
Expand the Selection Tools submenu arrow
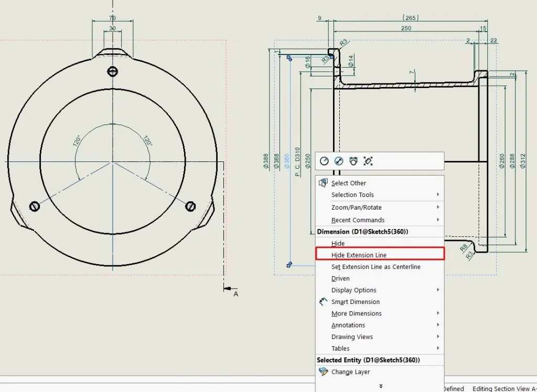pos(438,194)
